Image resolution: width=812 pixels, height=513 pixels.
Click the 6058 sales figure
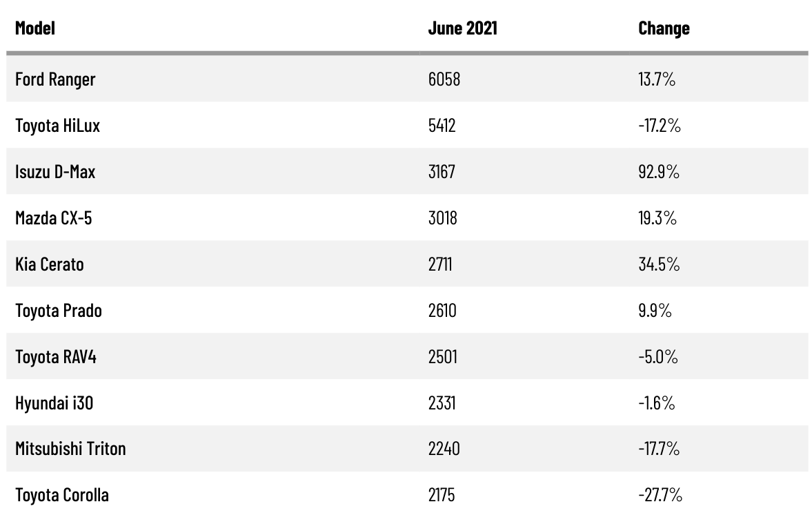coord(444,79)
